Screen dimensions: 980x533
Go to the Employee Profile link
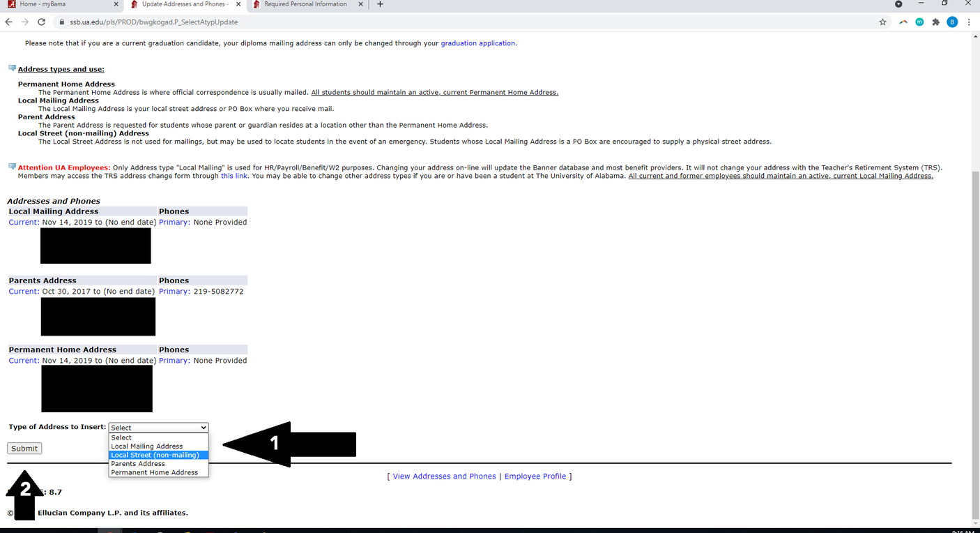click(535, 476)
